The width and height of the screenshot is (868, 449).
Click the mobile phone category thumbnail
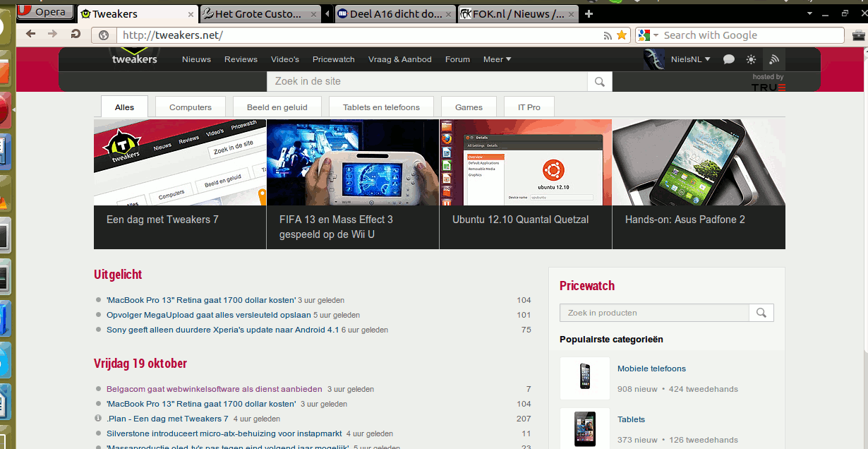[x=585, y=378]
